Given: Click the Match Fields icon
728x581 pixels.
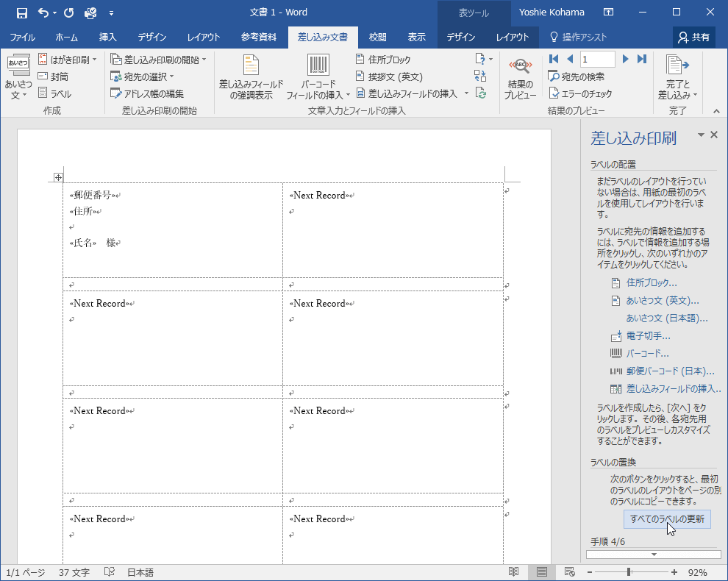Looking at the screenshot, I should click(x=480, y=76).
